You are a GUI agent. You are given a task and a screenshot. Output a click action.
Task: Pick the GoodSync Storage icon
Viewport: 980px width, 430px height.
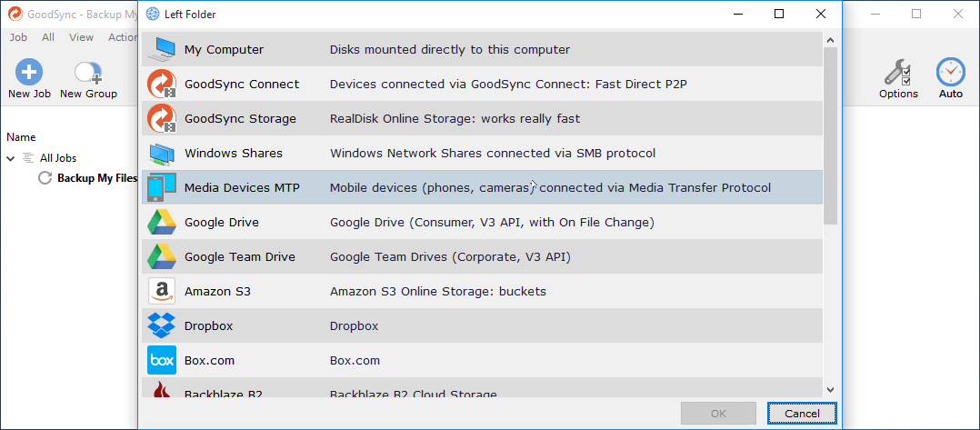[162, 119]
